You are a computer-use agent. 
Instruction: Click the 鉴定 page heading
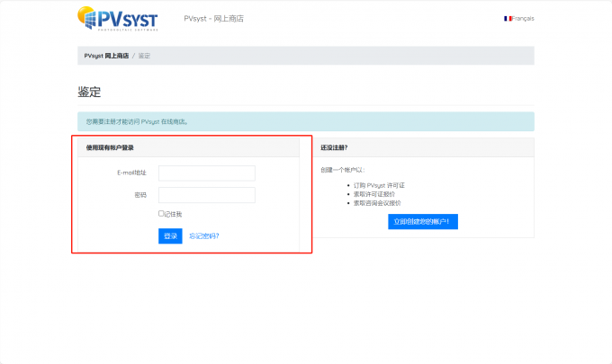pos(89,92)
